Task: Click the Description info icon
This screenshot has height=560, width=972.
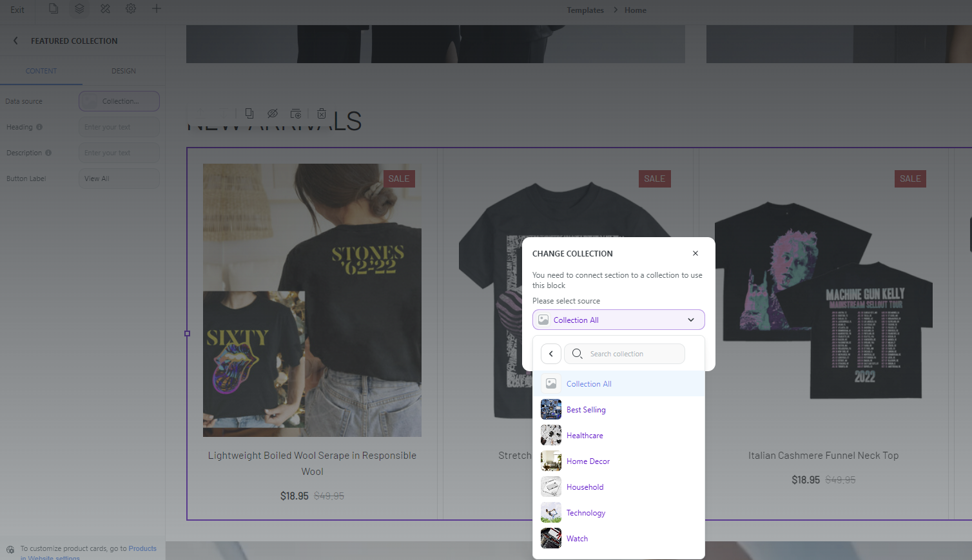Action: point(48,153)
